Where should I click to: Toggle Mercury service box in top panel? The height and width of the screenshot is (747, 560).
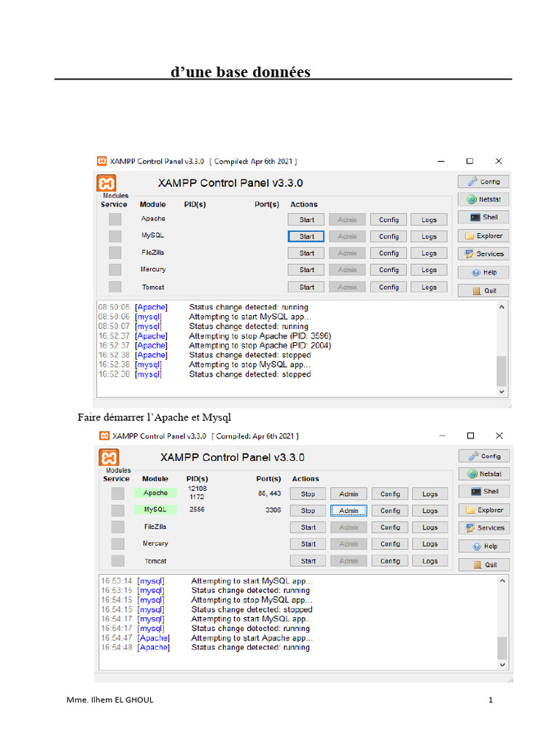click(114, 270)
